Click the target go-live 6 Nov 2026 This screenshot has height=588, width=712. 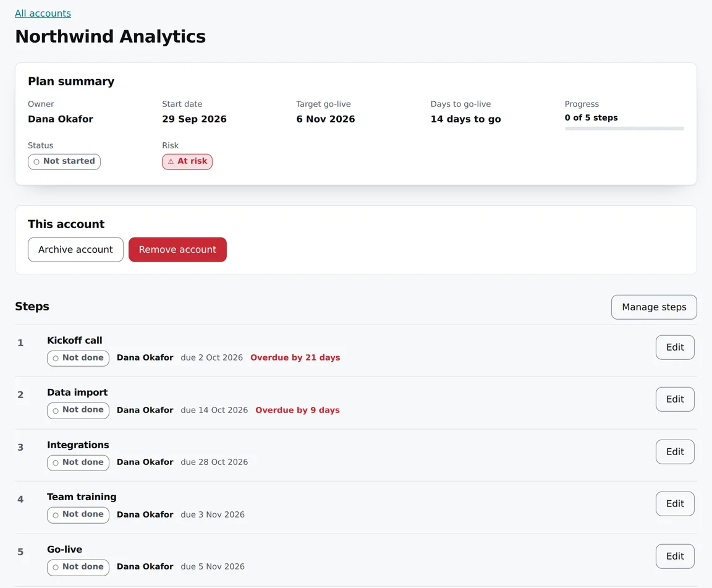tap(326, 119)
